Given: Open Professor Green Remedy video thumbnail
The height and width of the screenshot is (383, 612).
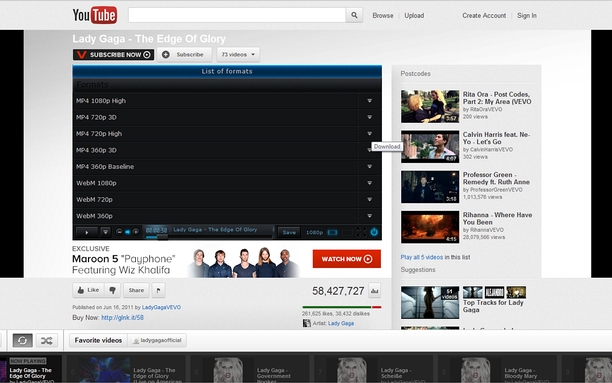Looking at the screenshot, I should pyautogui.click(x=430, y=187).
